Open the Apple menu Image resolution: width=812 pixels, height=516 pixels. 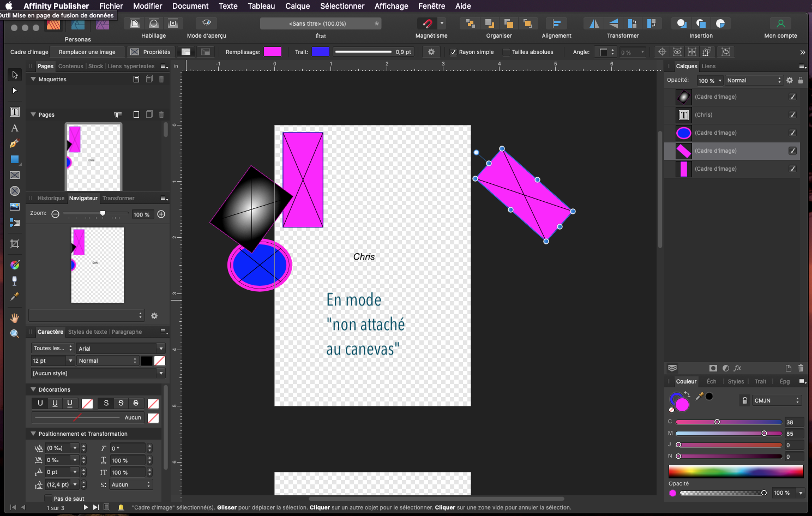[9, 6]
